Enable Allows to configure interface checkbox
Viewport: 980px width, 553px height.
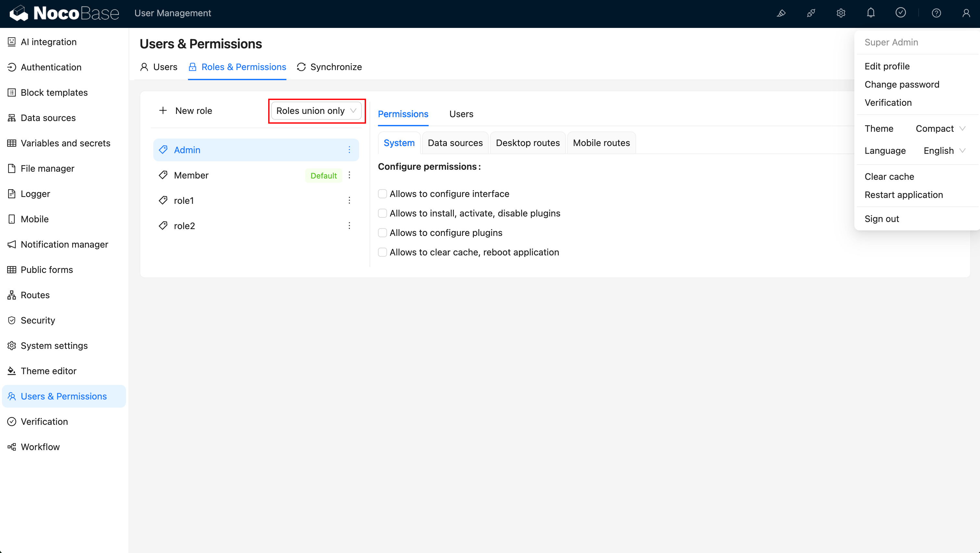[382, 194]
